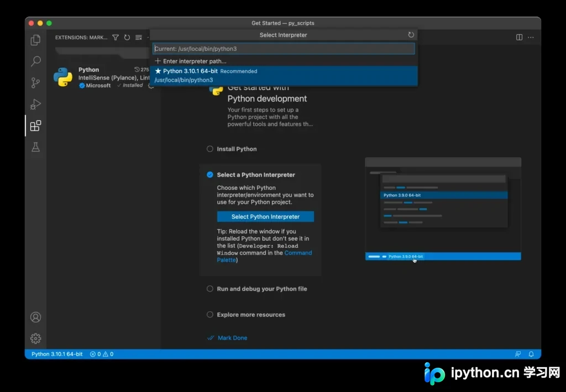Image resolution: width=566 pixels, height=392 pixels.
Task: Select Explore more resources step
Action: 251,315
